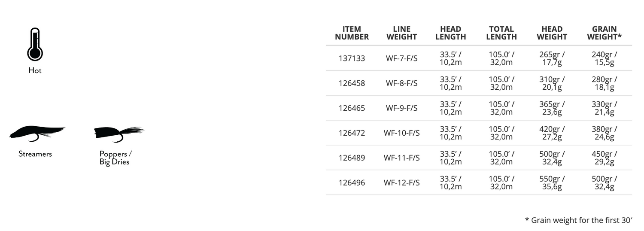The width and height of the screenshot is (644, 231).
Task: Select the Total Length column header
Action: pos(501,33)
